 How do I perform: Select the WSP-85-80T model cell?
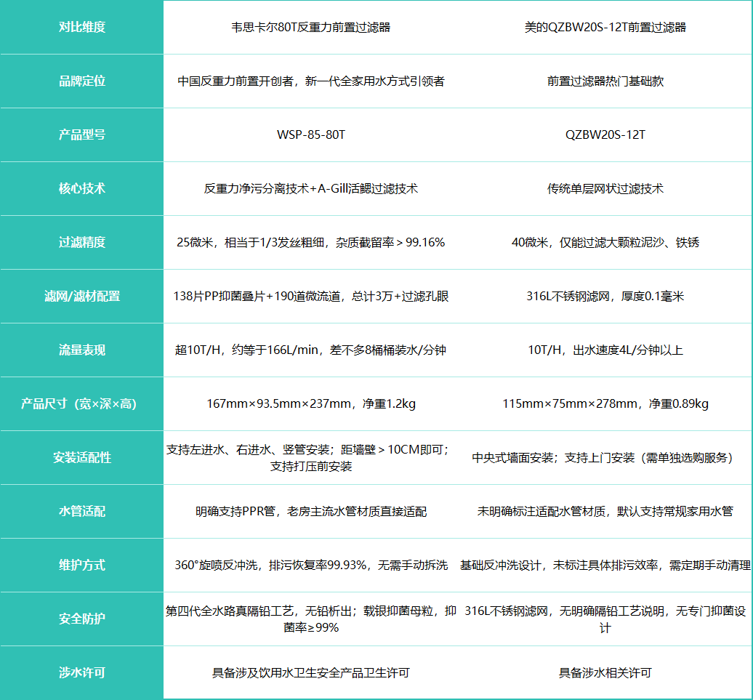pos(310,135)
